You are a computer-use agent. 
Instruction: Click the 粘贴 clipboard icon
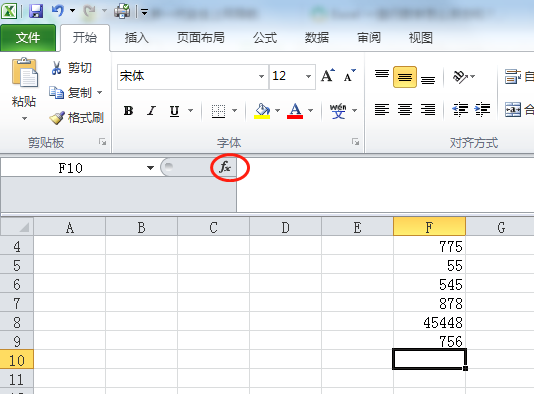(25, 73)
